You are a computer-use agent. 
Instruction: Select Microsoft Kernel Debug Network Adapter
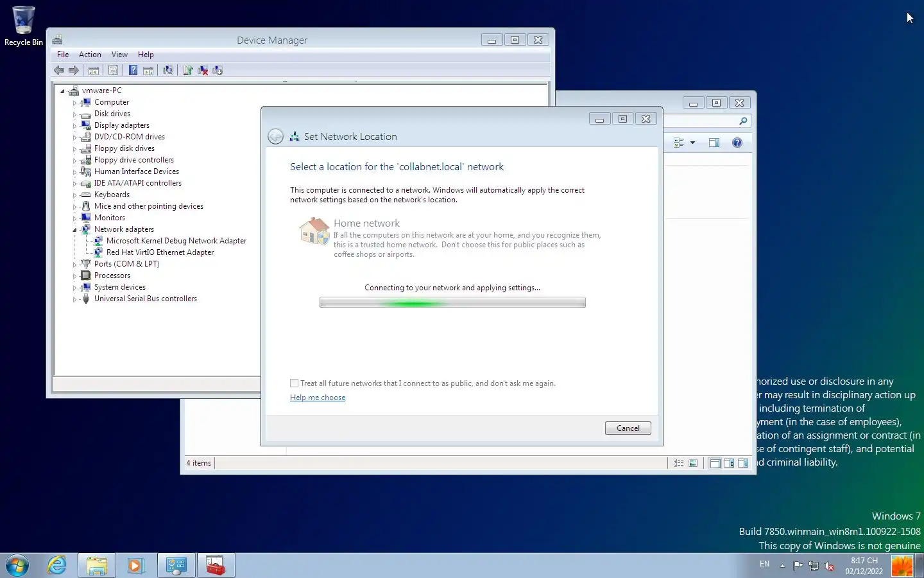[176, 241]
